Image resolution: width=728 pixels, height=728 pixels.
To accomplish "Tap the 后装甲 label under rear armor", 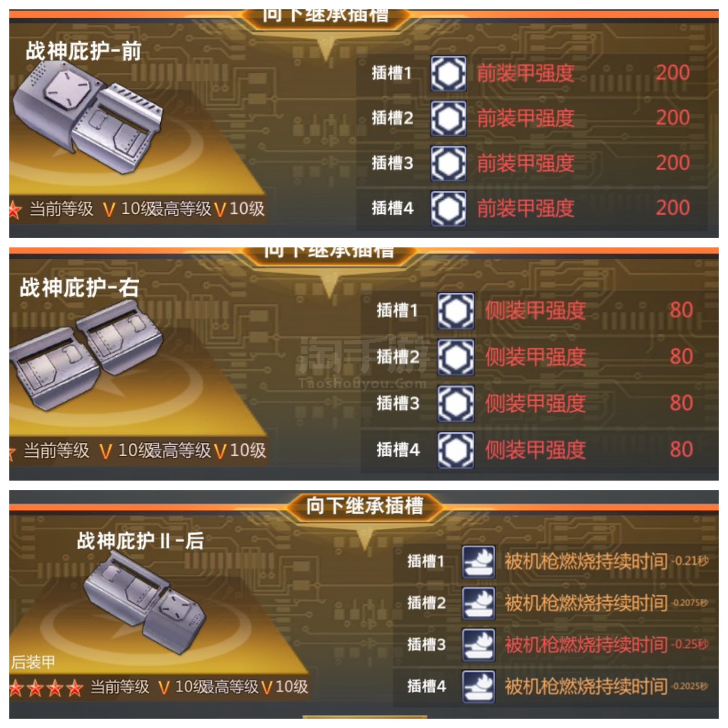I will coord(33,662).
